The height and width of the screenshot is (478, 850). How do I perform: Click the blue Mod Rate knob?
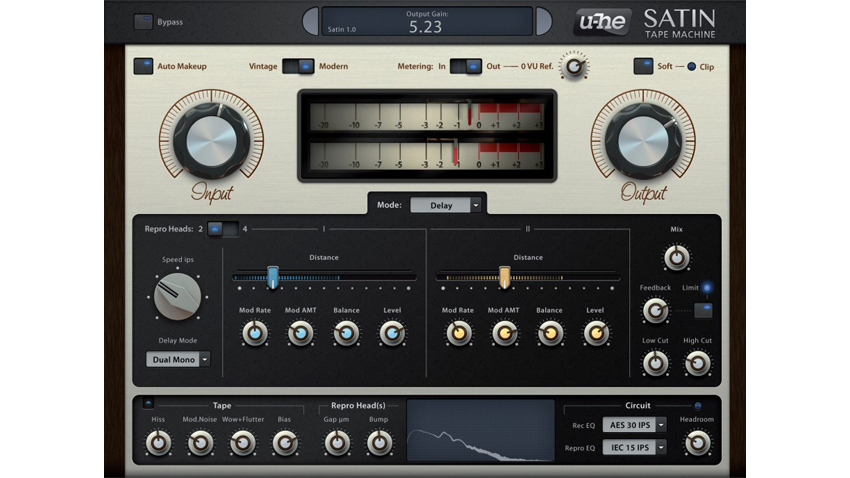254,333
